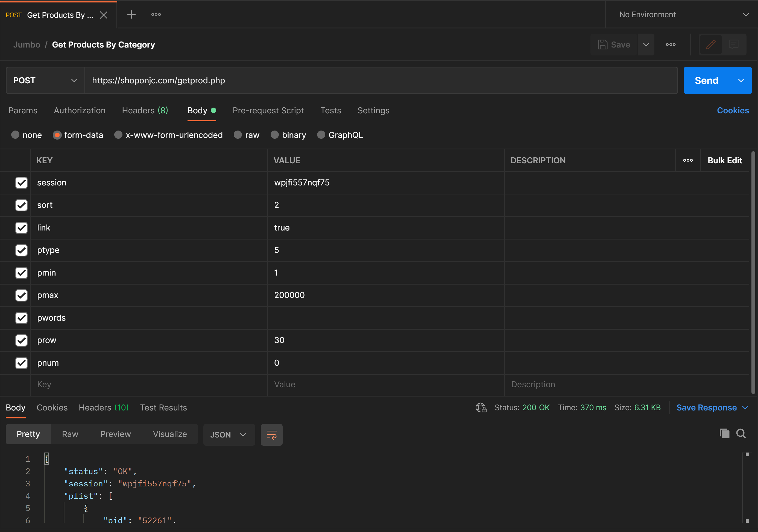Select the response Body tab
Image resolution: width=758 pixels, height=532 pixels.
click(16, 408)
